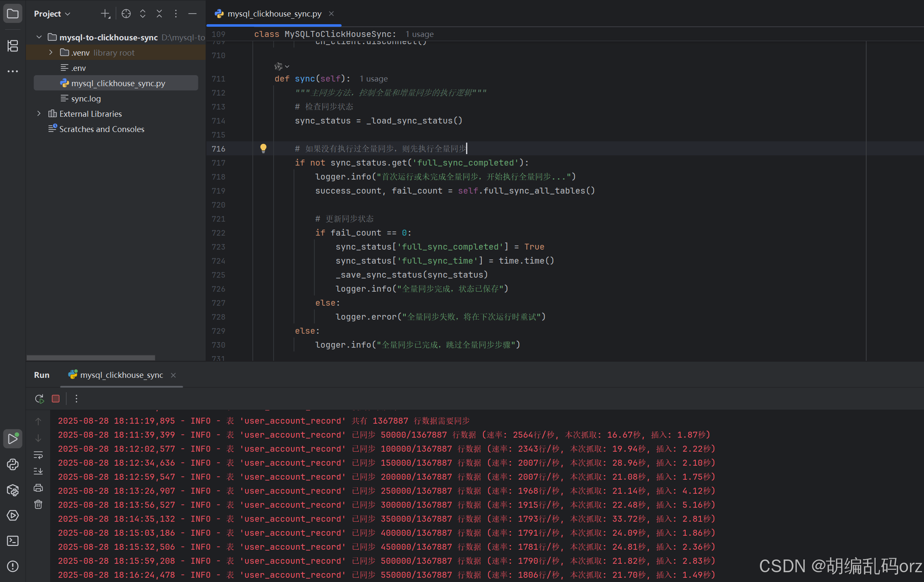924x582 pixels.
Task: Click the yellow lightbulb intention icon
Action: (x=263, y=148)
